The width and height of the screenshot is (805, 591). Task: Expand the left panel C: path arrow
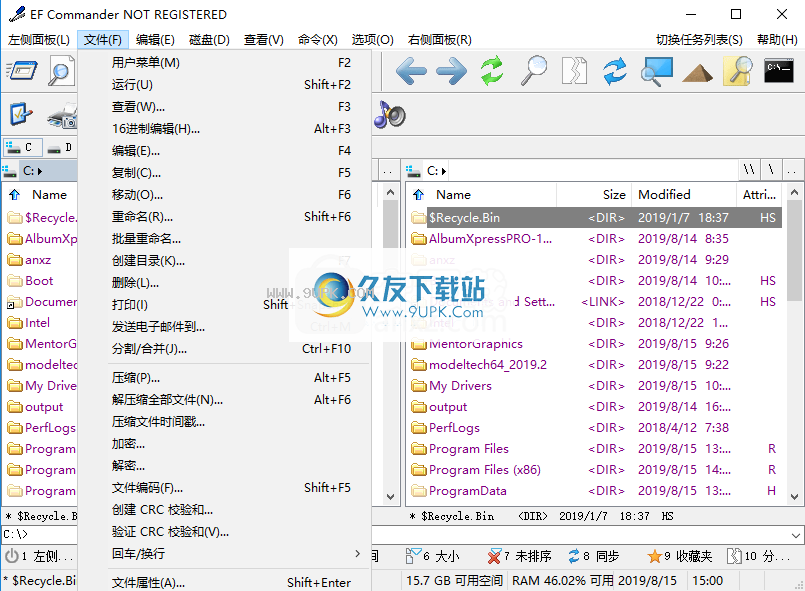tap(40, 171)
